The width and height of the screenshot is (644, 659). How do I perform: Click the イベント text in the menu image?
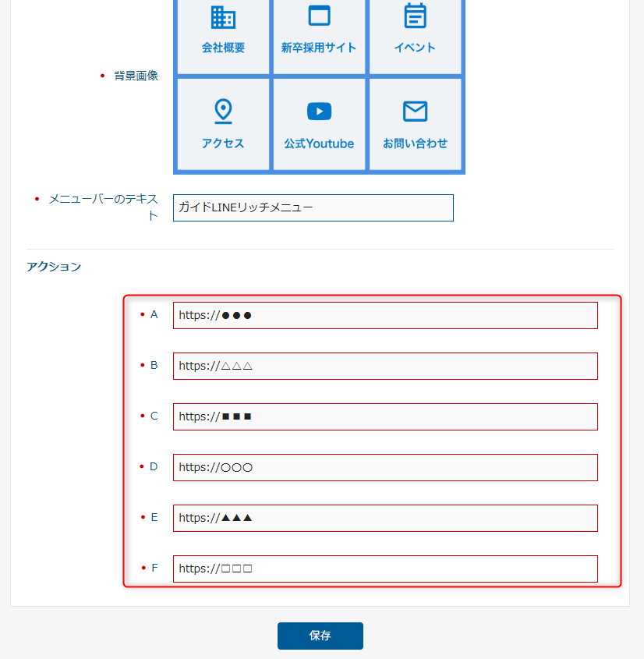[x=415, y=48]
